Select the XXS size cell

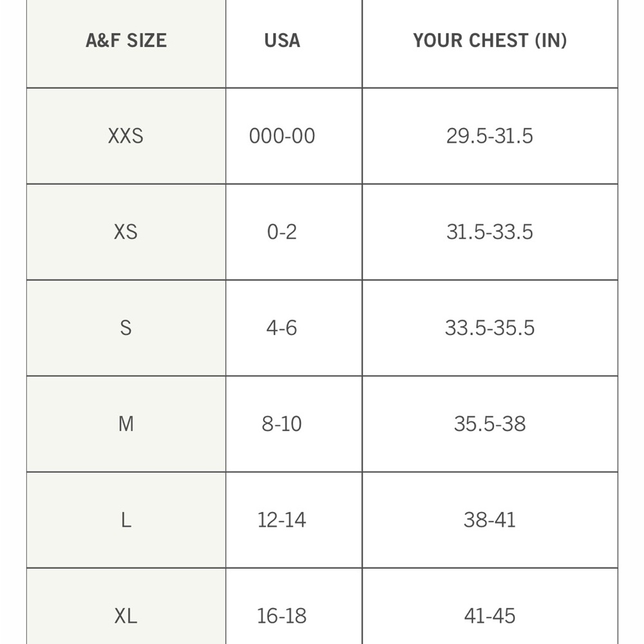click(126, 136)
